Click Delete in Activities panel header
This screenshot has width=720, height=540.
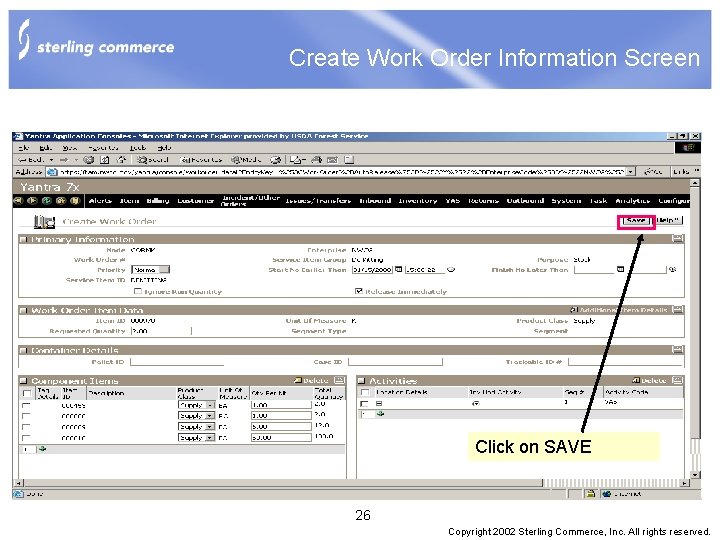[x=649, y=381]
